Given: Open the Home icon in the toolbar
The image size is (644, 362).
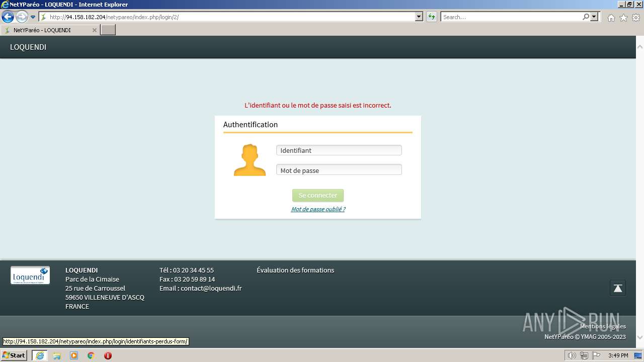Looking at the screenshot, I should click(611, 18).
